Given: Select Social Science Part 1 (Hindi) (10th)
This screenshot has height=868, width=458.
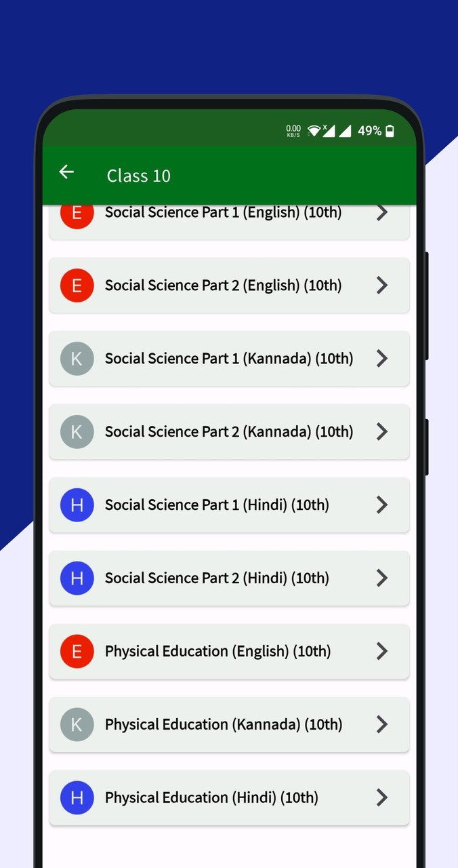Looking at the screenshot, I should coord(229,505).
